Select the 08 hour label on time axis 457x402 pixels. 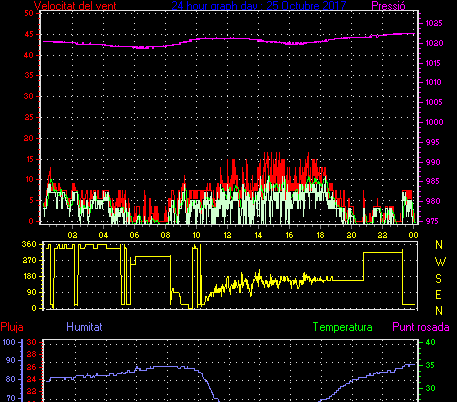tap(165, 235)
